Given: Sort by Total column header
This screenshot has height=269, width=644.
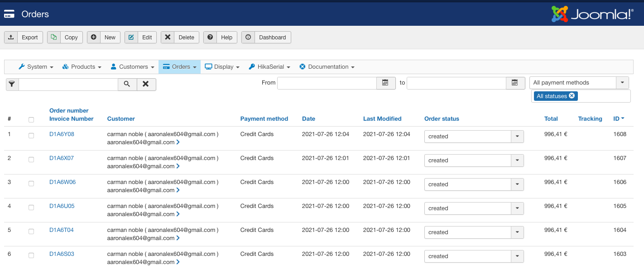Looking at the screenshot, I should coord(551,118).
